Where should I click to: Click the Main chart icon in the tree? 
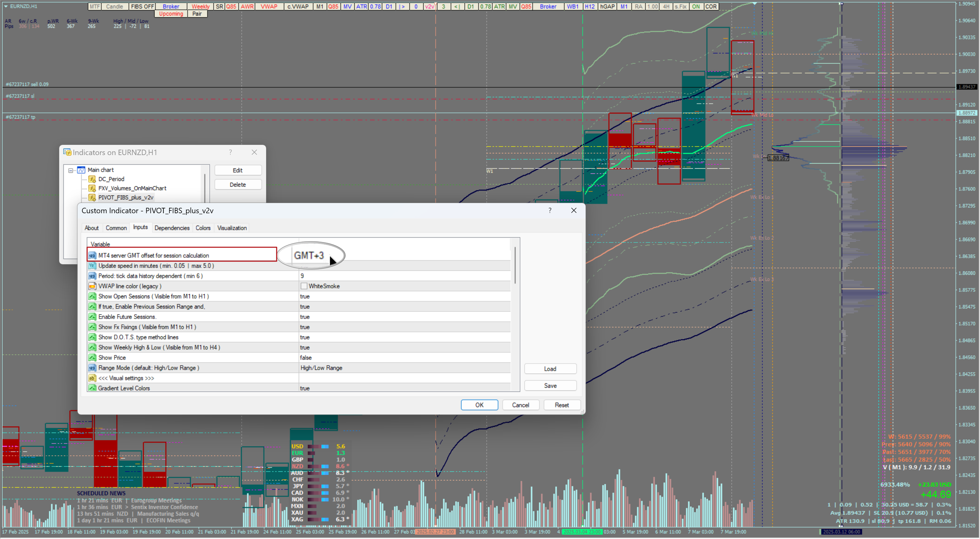pos(81,170)
